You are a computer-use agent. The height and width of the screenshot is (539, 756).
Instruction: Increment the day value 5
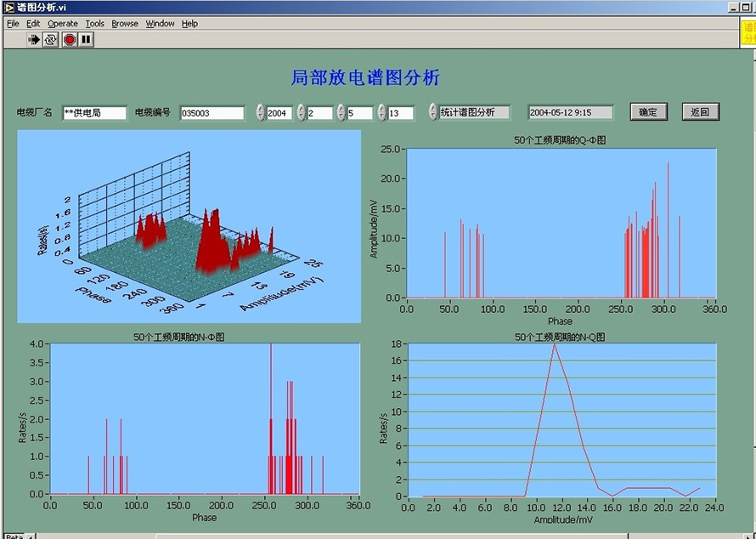(341, 107)
